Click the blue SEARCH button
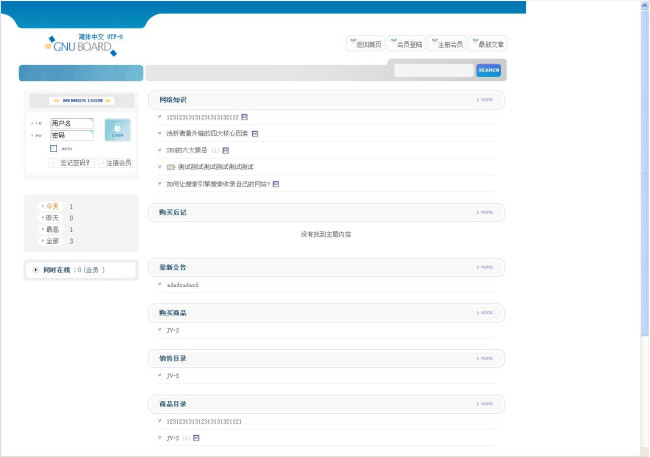Image resolution: width=650 pixels, height=457 pixels. pyautogui.click(x=488, y=70)
